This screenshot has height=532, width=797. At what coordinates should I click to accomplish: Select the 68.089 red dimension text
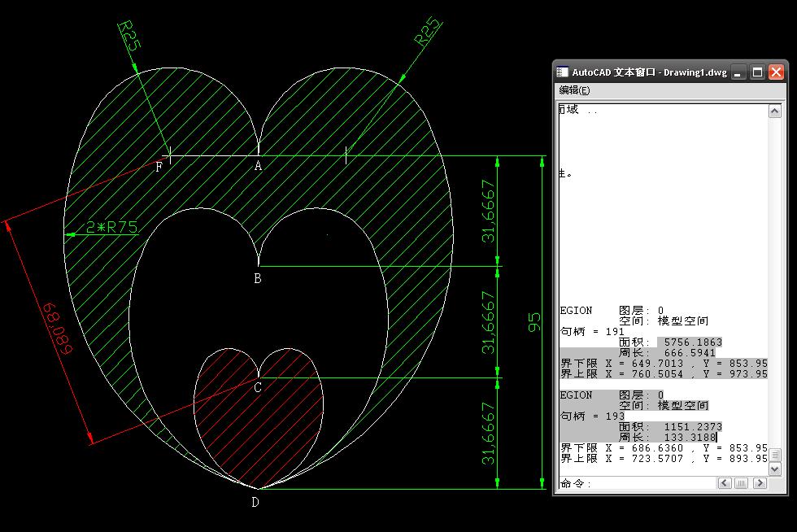[x=58, y=329]
